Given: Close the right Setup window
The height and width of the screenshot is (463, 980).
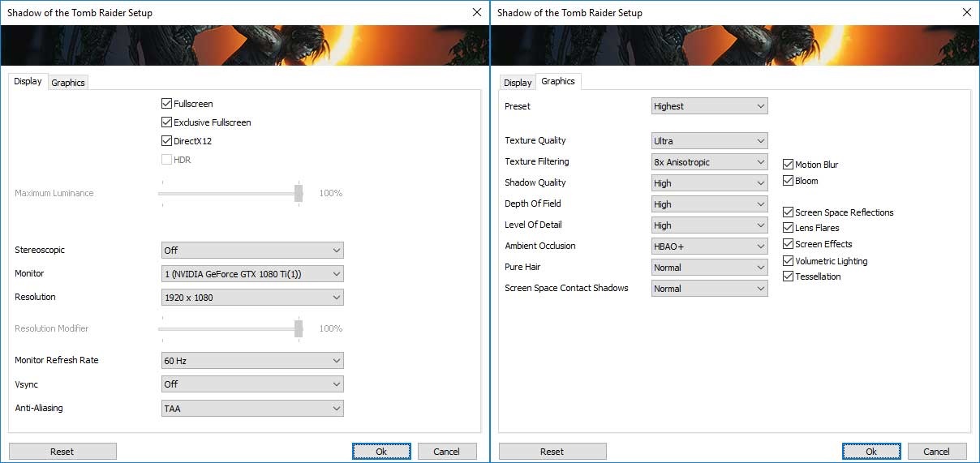Looking at the screenshot, I should point(965,12).
